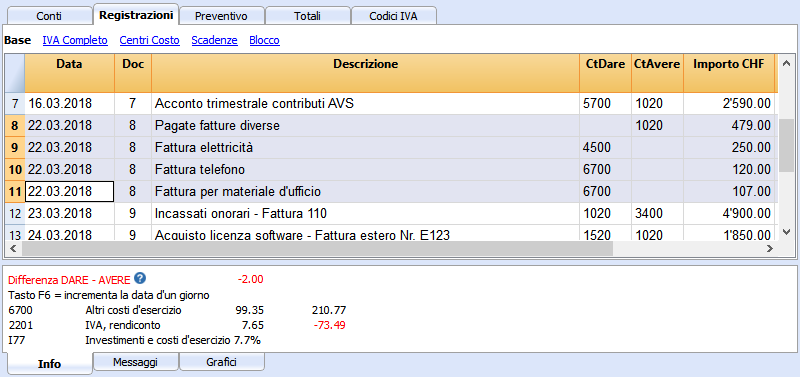Click the 'Differenza DARE - AVERE' label
The image size is (800, 377).
[x=70, y=280]
